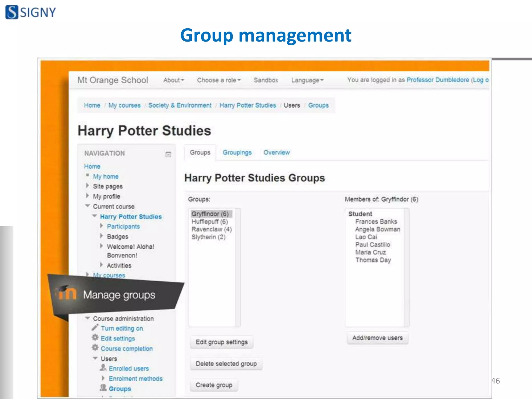Select Ravenclaw (4) in groups list
The image size is (532, 399).
[x=211, y=229]
